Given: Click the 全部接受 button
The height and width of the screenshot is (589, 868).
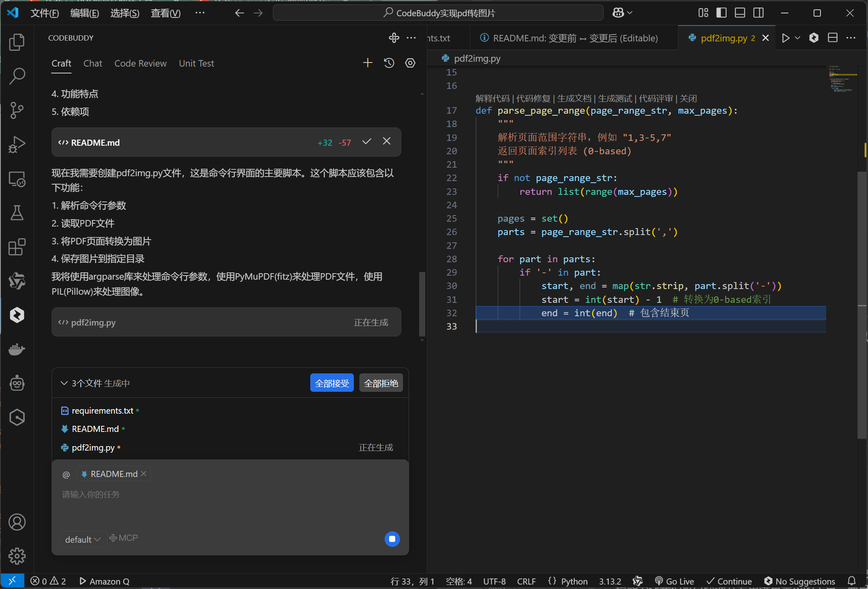Looking at the screenshot, I should click(x=331, y=383).
